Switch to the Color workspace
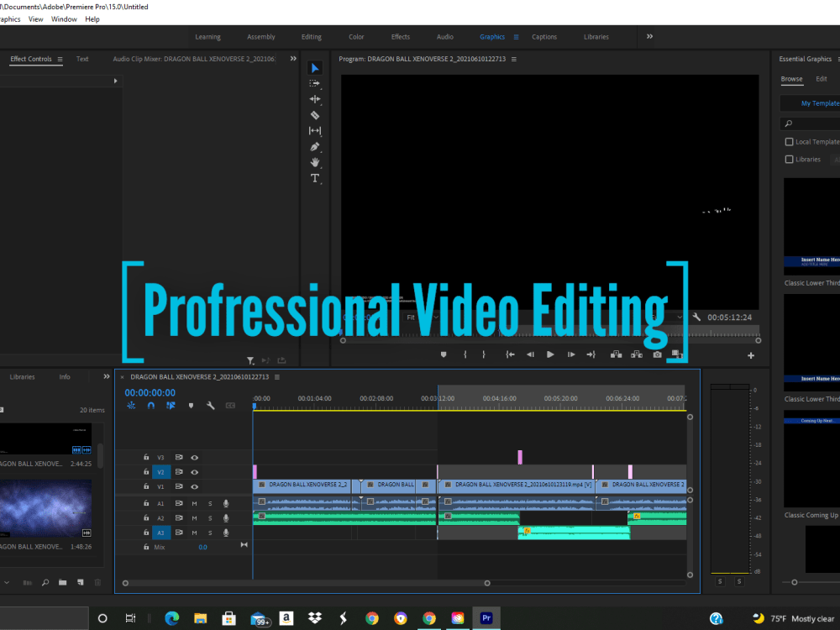Viewport: 840px width, 630px height. click(356, 37)
